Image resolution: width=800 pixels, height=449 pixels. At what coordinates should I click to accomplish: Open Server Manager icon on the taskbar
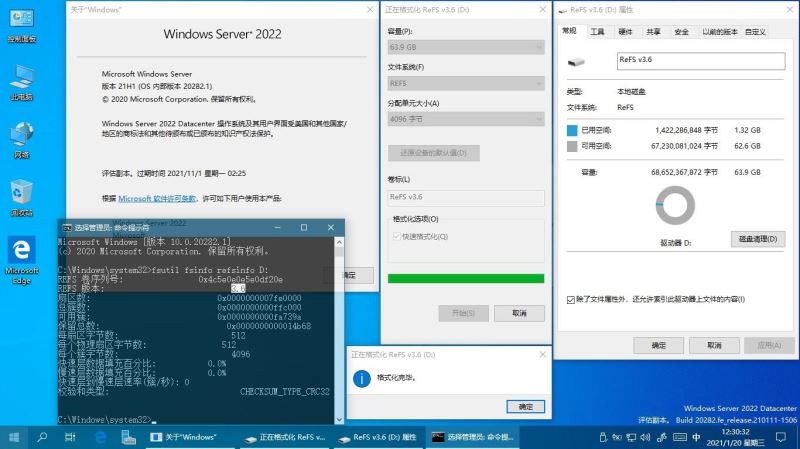pos(128,437)
